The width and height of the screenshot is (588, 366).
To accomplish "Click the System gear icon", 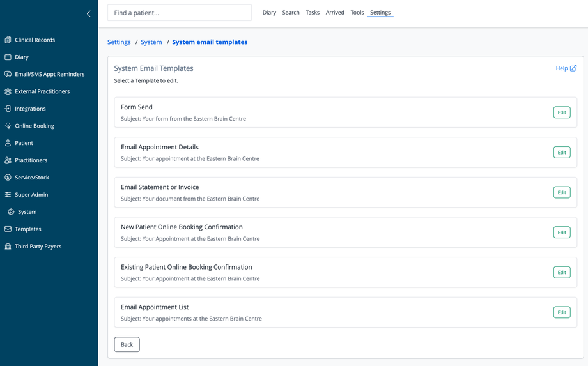I will coord(11,212).
